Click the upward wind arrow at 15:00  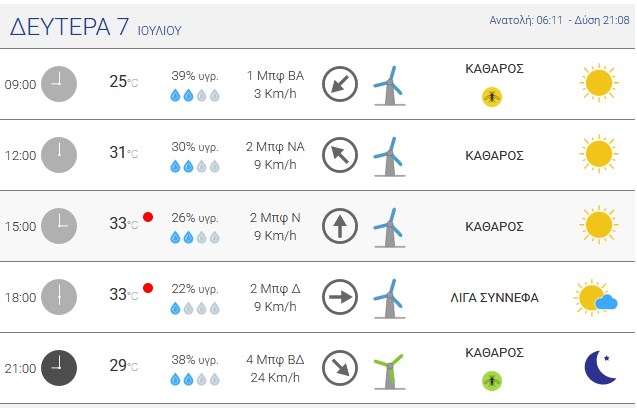click(x=340, y=226)
